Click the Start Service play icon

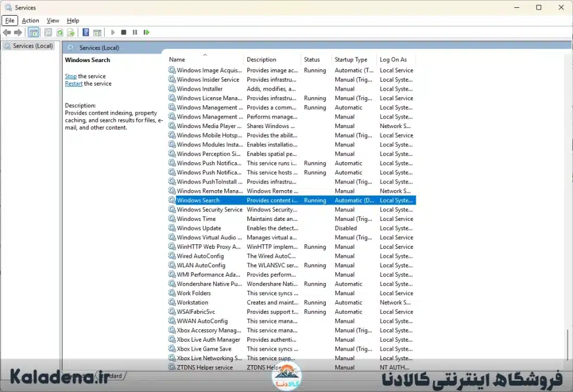pyautogui.click(x=112, y=32)
